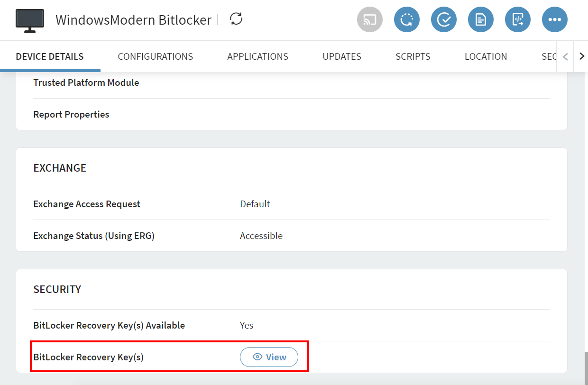
Task: Click the monitor device icon
Action: tap(29, 20)
